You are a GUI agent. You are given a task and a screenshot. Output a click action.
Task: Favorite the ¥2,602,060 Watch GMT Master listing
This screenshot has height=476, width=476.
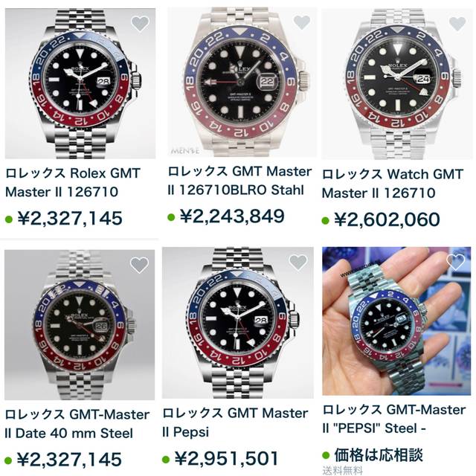pyautogui.click(x=457, y=23)
